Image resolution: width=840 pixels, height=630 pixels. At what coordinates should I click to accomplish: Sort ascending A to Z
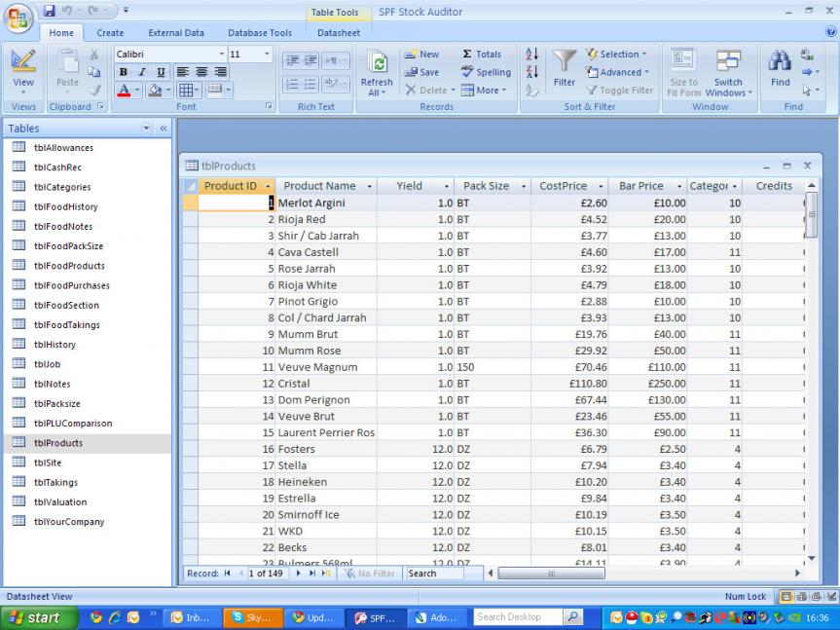[532, 54]
